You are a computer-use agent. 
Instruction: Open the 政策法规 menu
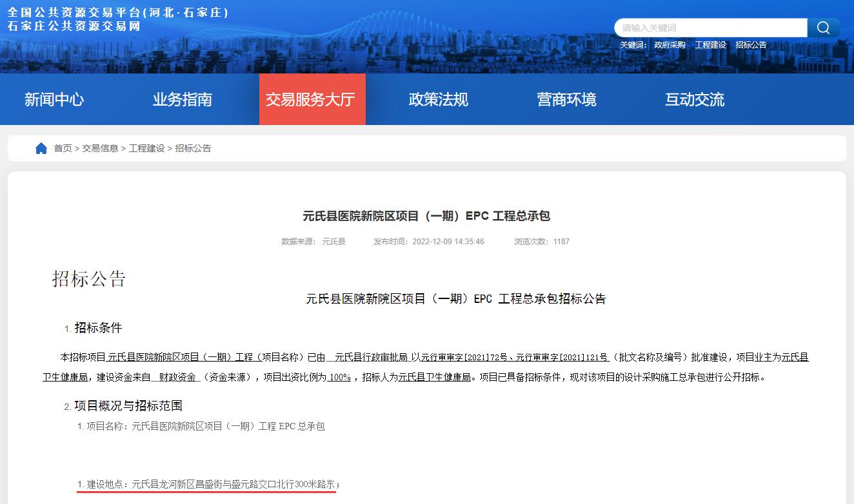tap(438, 99)
